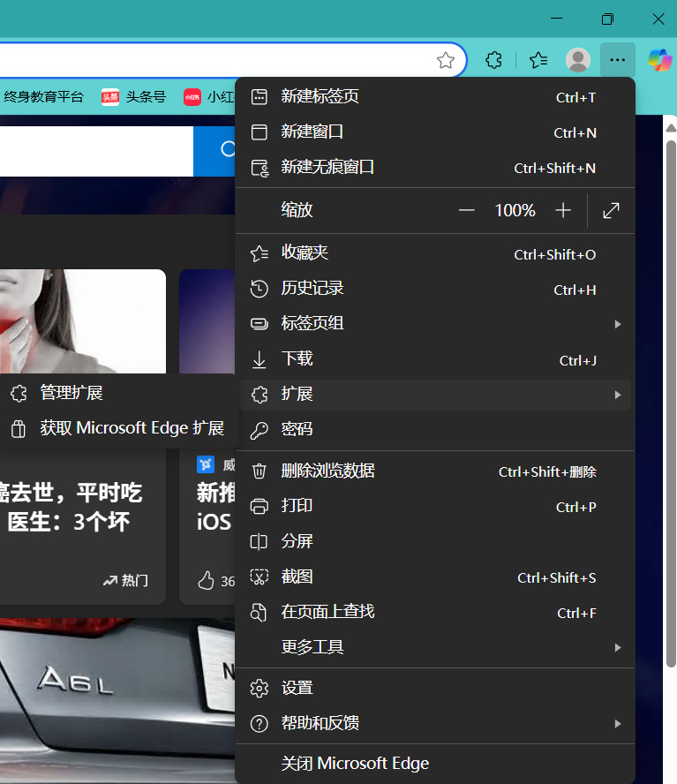This screenshot has width=677, height=784.
Task: Click the 删除浏览数据 trash icon
Action: coord(259,471)
